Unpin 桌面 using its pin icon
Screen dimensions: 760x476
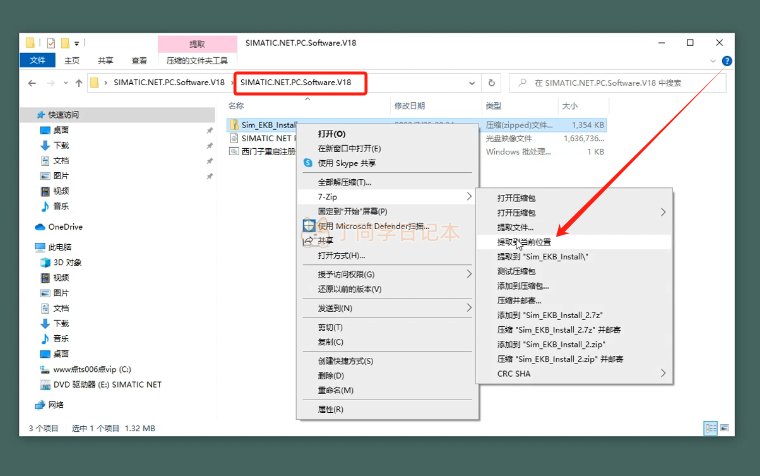coord(209,130)
